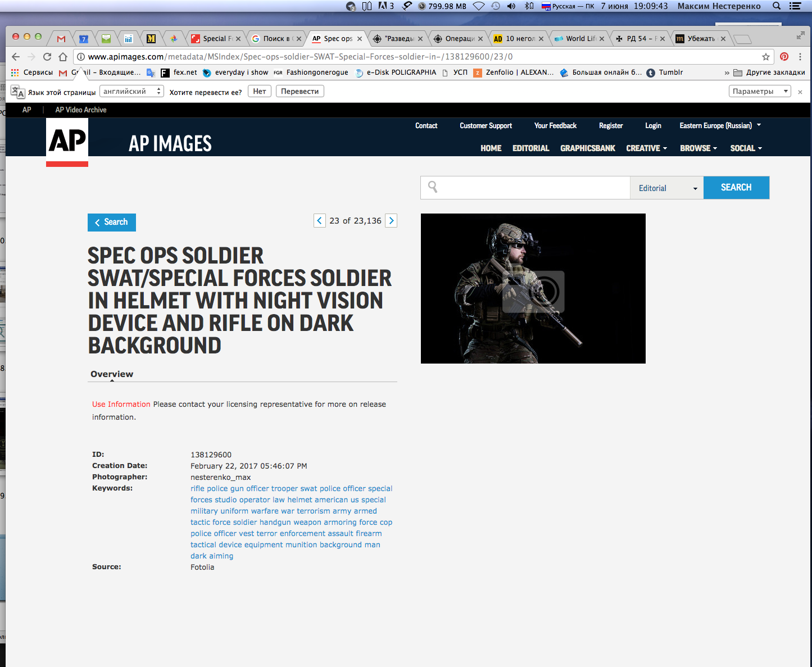
Task: Open the pinned green envelope tab
Action: (x=106, y=39)
